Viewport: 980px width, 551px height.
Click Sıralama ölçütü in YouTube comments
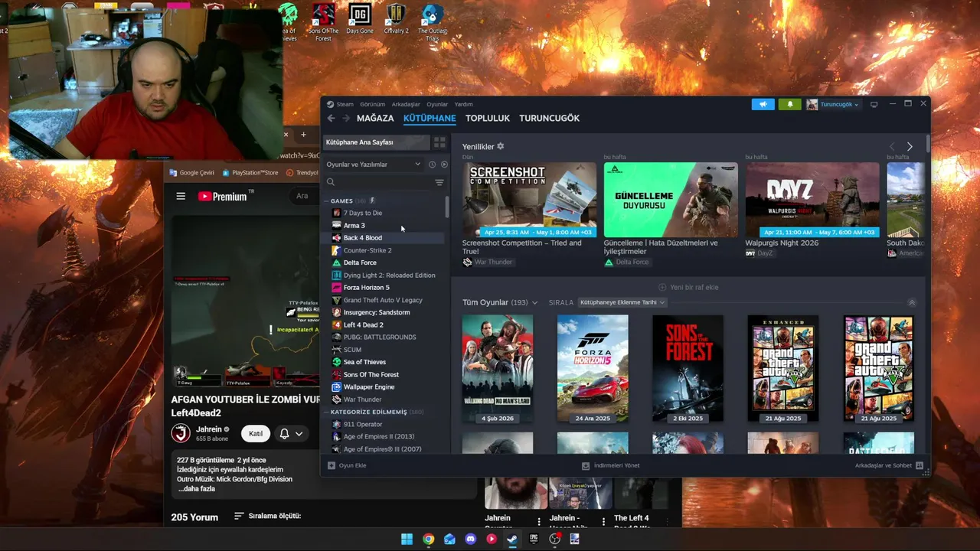click(x=268, y=517)
